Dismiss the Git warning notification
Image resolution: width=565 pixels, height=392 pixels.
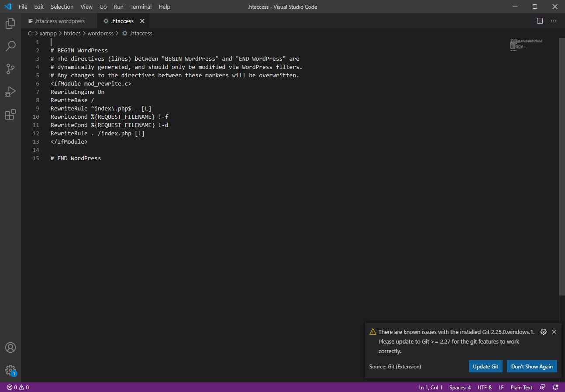pyautogui.click(x=554, y=332)
